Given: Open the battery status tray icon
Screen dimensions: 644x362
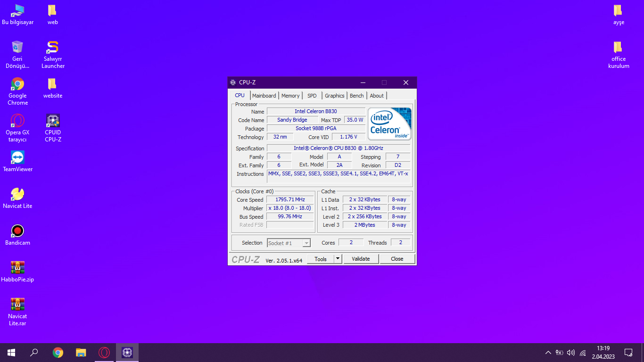Looking at the screenshot, I should tap(560, 353).
